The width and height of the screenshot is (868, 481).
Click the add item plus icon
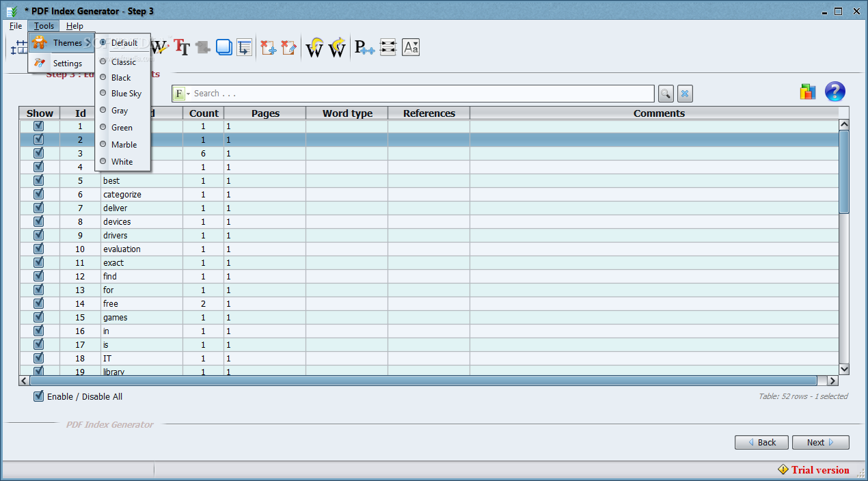click(269, 47)
